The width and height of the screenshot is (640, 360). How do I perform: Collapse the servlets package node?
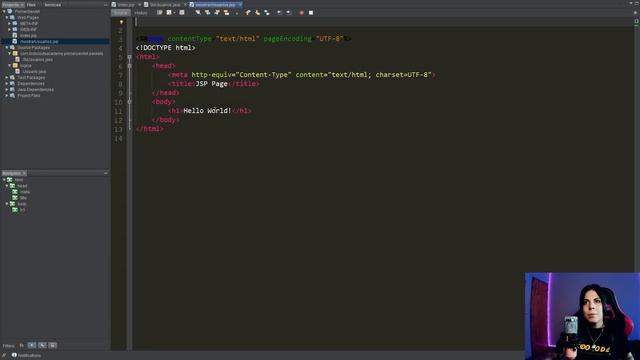pos(10,53)
